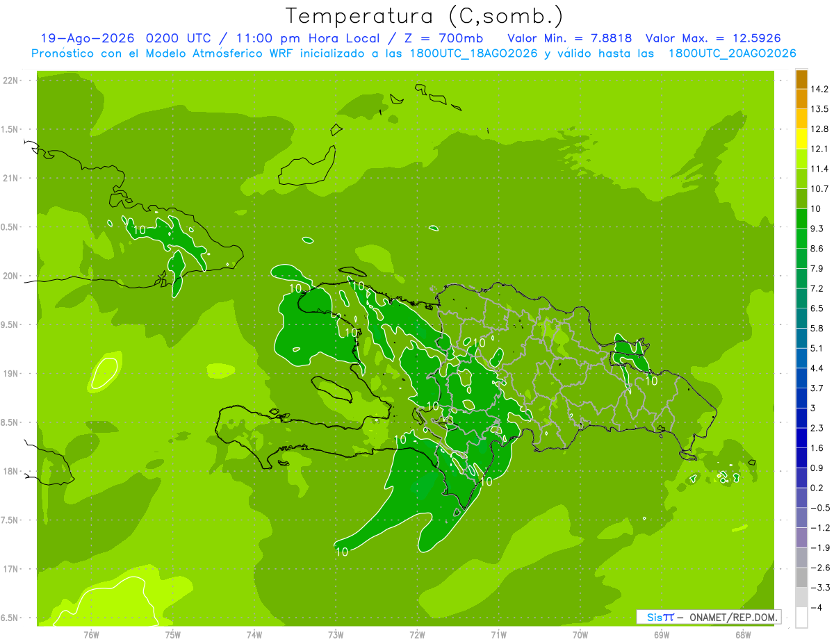Click legend value "11.4"
The width and height of the screenshot is (834, 644).
point(819,169)
